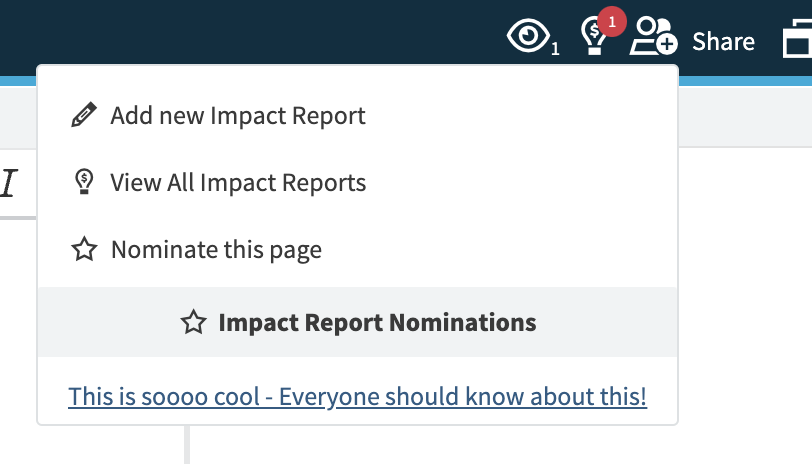Image resolution: width=812 pixels, height=464 pixels.
Task: Select Nominate this page
Action: [216, 249]
